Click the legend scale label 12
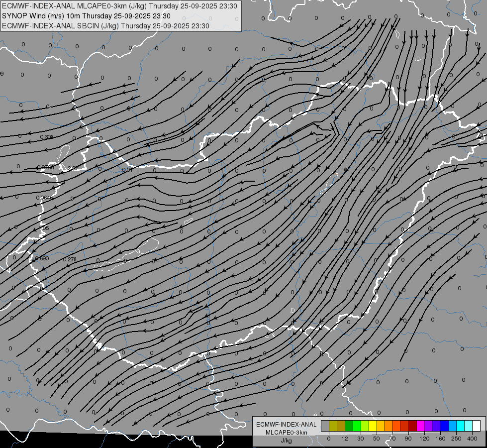 [x=345, y=439]
